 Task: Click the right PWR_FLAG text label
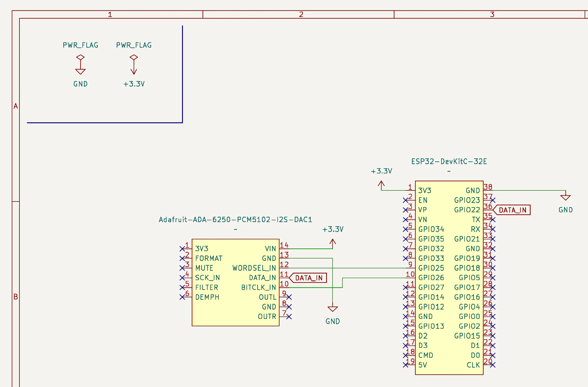click(134, 45)
